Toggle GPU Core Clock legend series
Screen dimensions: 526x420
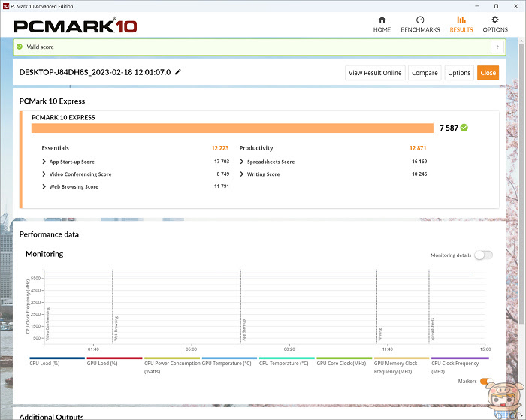coord(344,361)
